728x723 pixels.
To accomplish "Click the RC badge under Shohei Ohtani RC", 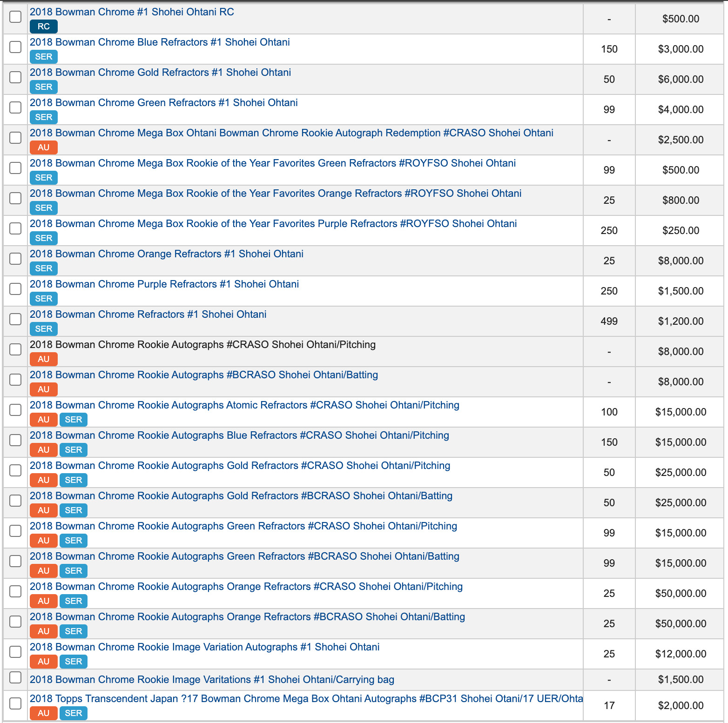I will click(44, 27).
